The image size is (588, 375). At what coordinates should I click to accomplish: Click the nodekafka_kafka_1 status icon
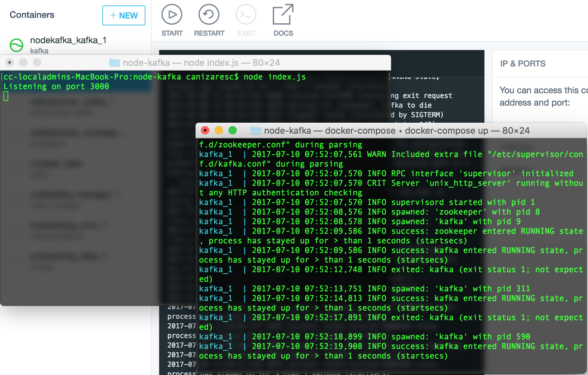click(x=16, y=45)
